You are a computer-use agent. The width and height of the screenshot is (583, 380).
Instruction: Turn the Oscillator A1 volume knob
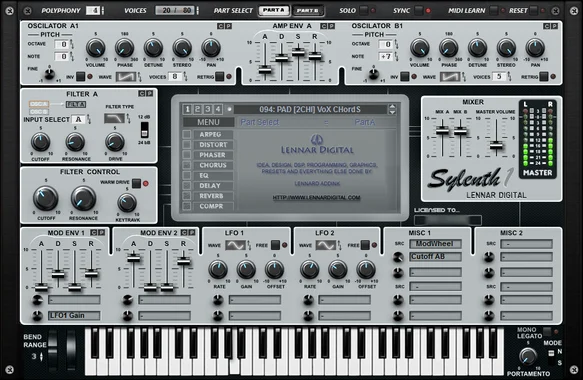click(x=96, y=48)
